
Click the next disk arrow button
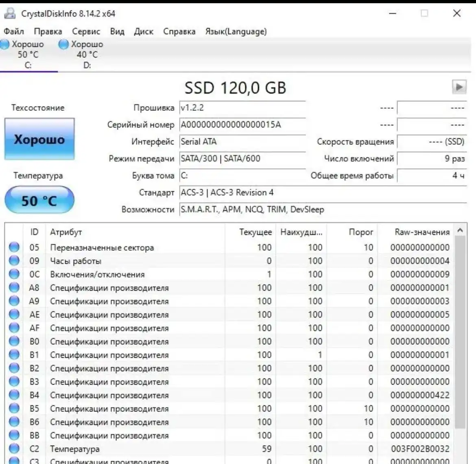pos(459,87)
